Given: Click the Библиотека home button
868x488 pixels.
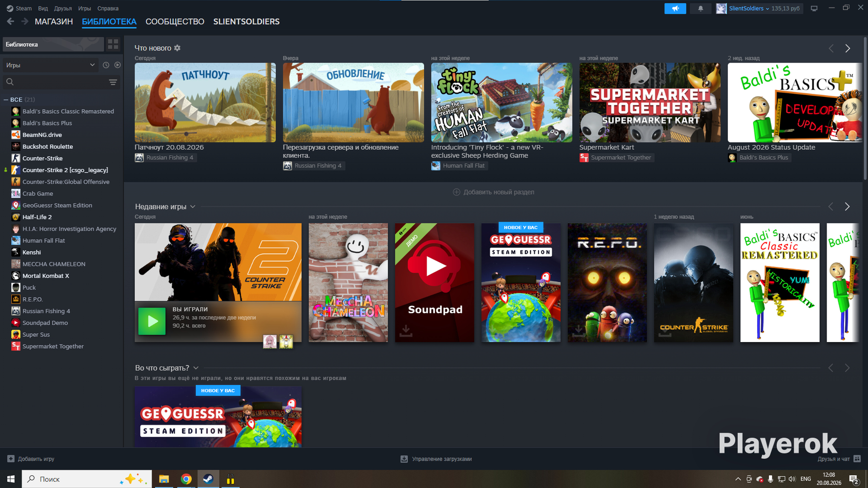Looking at the screenshot, I should pyautogui.click(x=53, y=44).
